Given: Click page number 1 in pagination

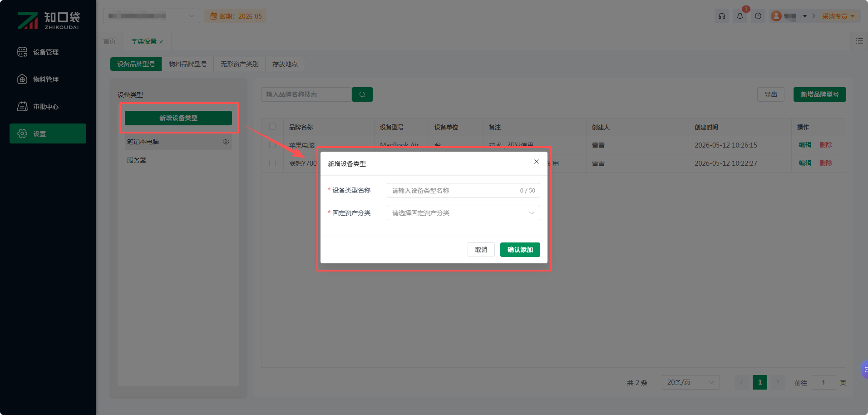Looking at the screenshot, I should point(760,382).
